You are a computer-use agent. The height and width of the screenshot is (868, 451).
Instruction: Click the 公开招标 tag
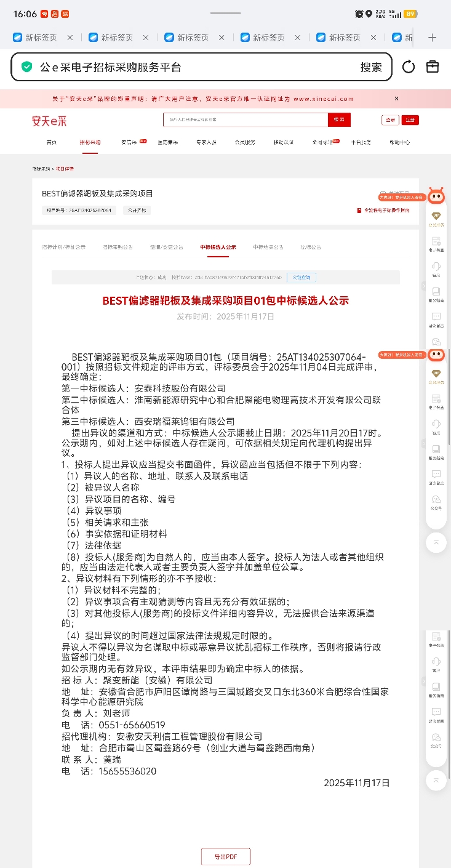click(136, 210)
